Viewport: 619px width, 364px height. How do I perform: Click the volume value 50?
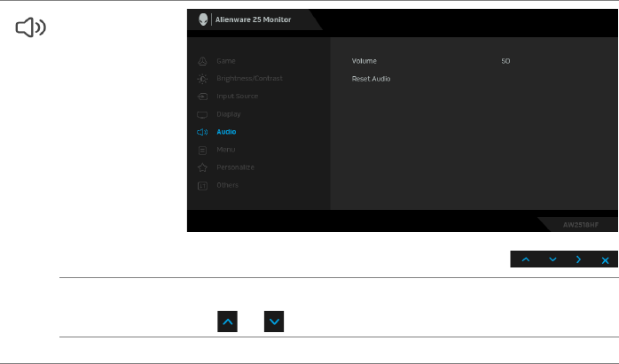[x=505, y=61]
